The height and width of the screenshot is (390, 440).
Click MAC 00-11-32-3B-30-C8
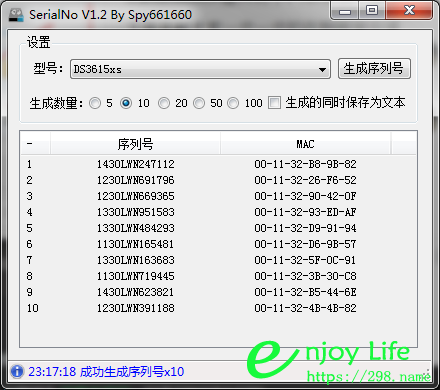click(x=305, y=276)
